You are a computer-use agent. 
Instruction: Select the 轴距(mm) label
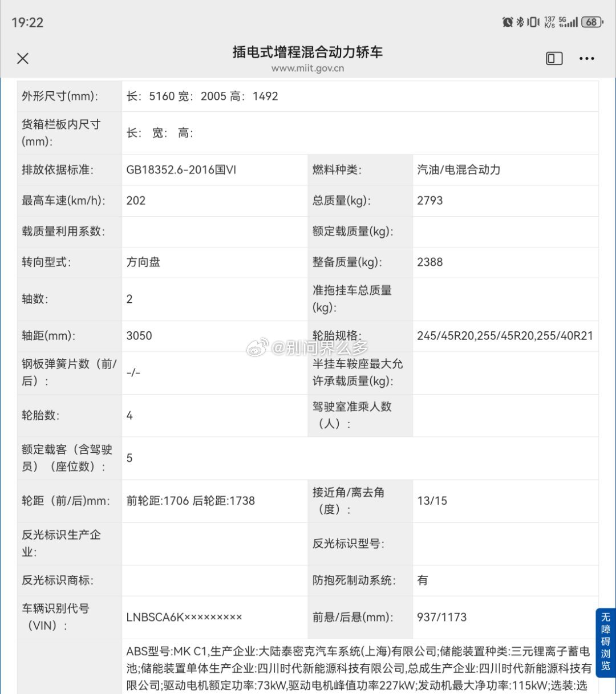48,335
